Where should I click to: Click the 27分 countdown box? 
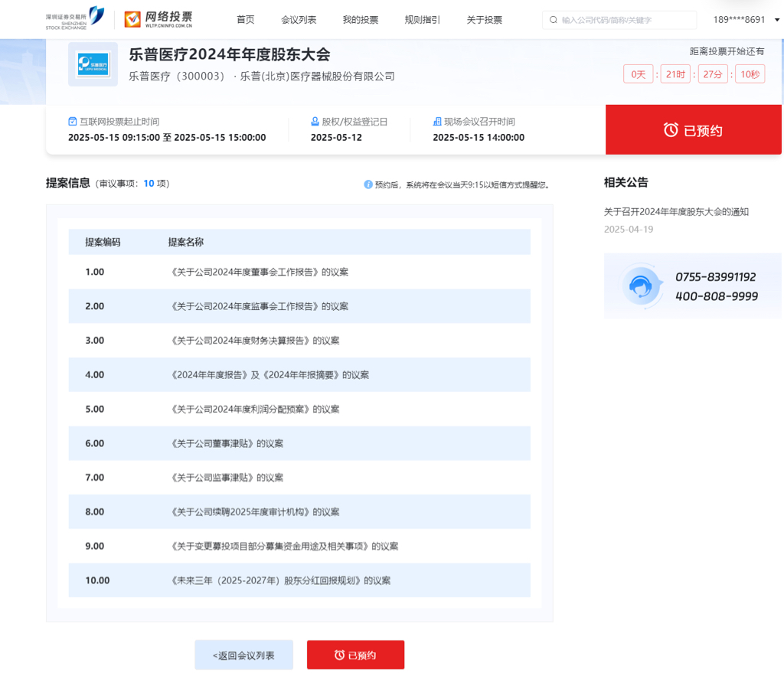tap(713, 74)
